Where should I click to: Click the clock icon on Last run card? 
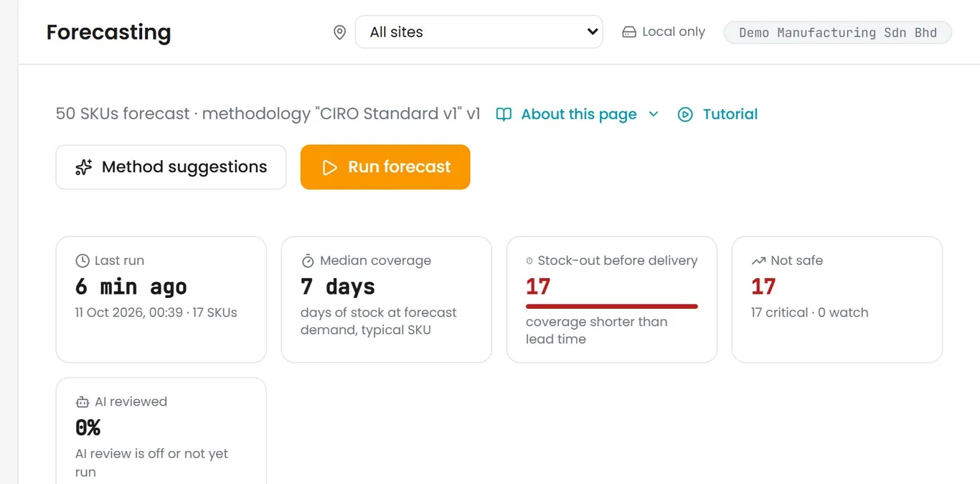point(83,261)
